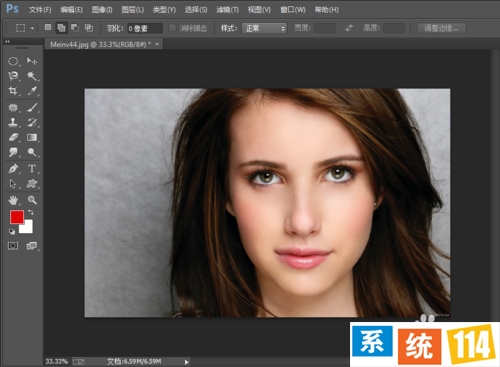Screen dimensions: 500x367
Task: Open the 视图(V) menu
Action: pyautogui.click(x=259, y=10)
